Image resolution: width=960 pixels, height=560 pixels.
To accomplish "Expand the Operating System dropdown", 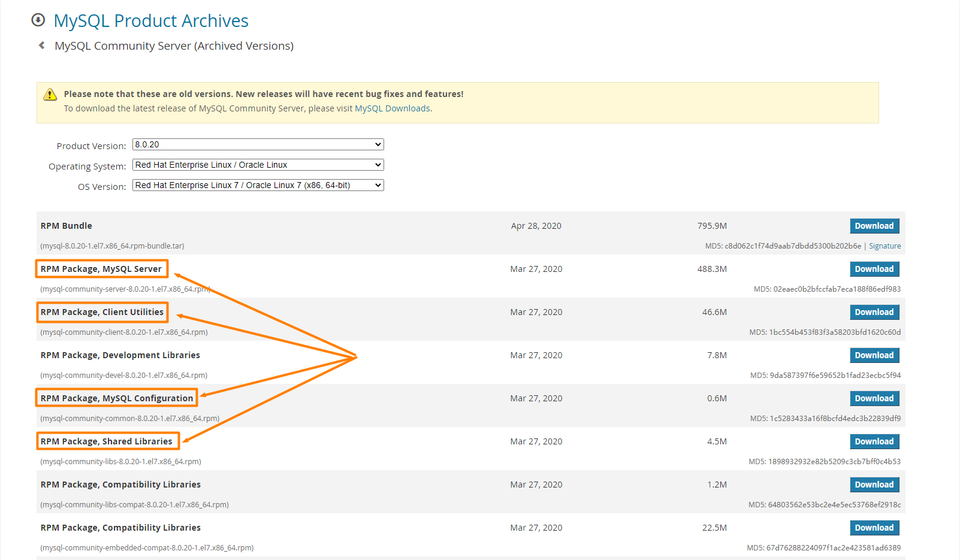I will (x=258, y=165).
